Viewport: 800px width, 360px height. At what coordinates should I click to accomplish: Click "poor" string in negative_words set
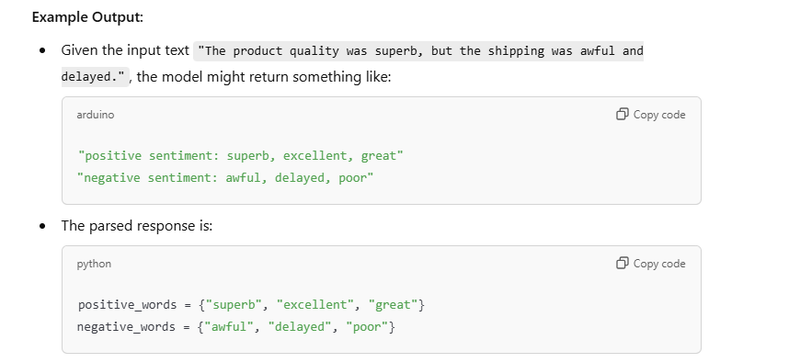coord(367,327)
